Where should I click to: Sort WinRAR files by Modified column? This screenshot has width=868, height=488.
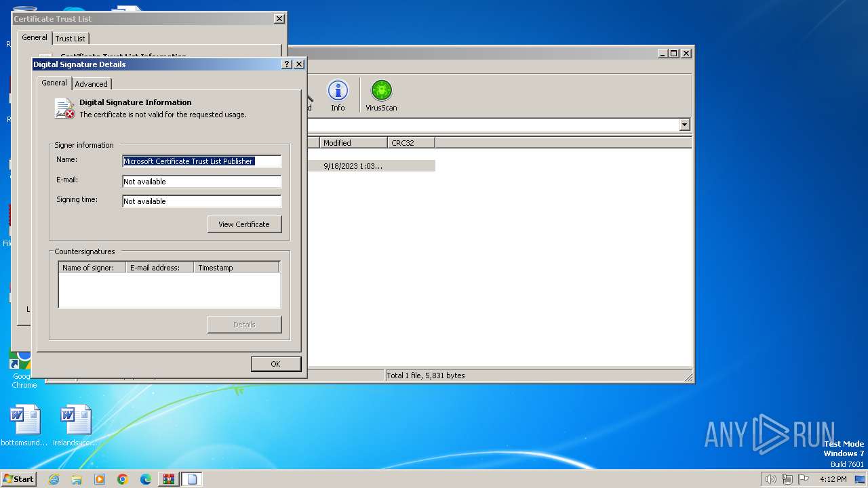click(x=353, y=143)
